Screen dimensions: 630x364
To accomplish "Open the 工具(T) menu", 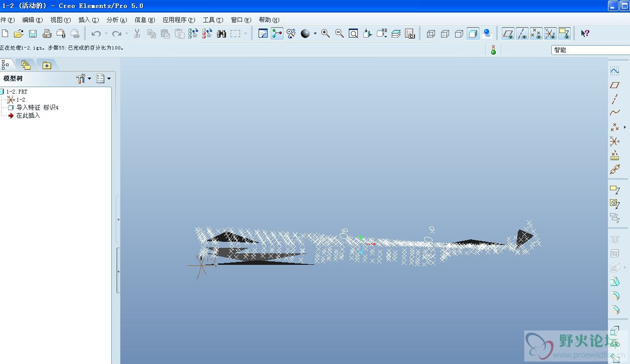I will point(213,20).
